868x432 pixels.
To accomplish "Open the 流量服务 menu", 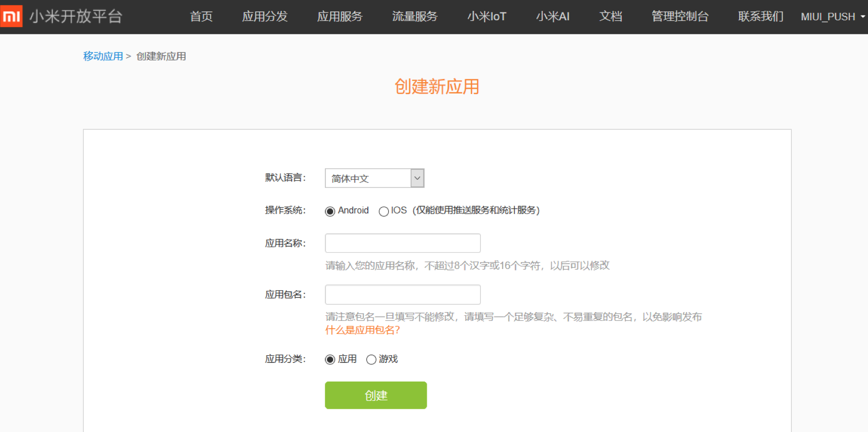I will (x=415, y=17).
